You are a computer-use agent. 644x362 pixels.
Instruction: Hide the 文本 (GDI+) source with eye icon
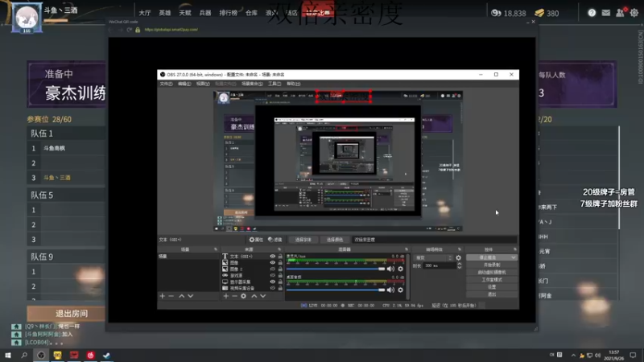click(x=272, y=256)
